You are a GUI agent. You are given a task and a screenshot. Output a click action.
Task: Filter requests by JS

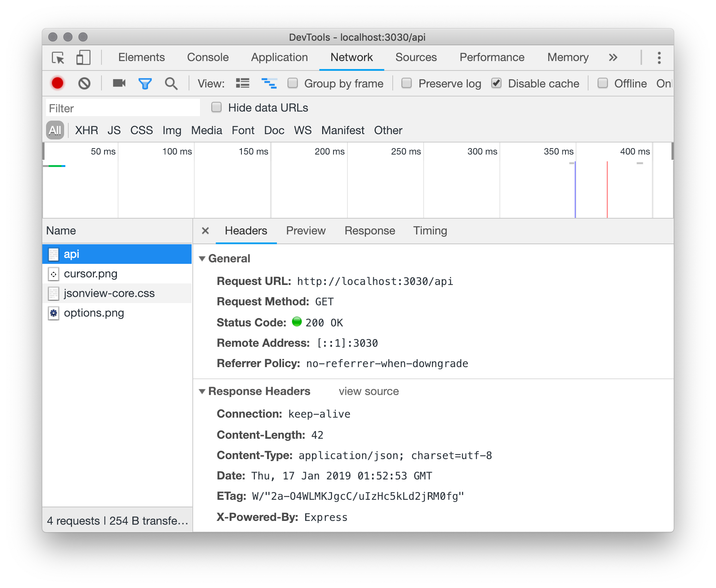tap(114, 130)
